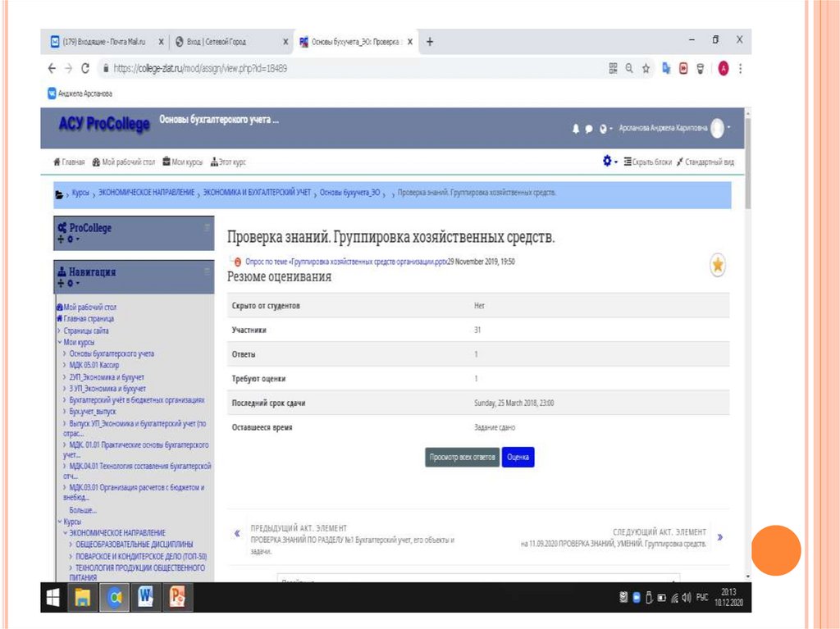Click the Просмотр всех ответов button
Image resolution: width=840 pixels, height=629 pixels.
462,458
